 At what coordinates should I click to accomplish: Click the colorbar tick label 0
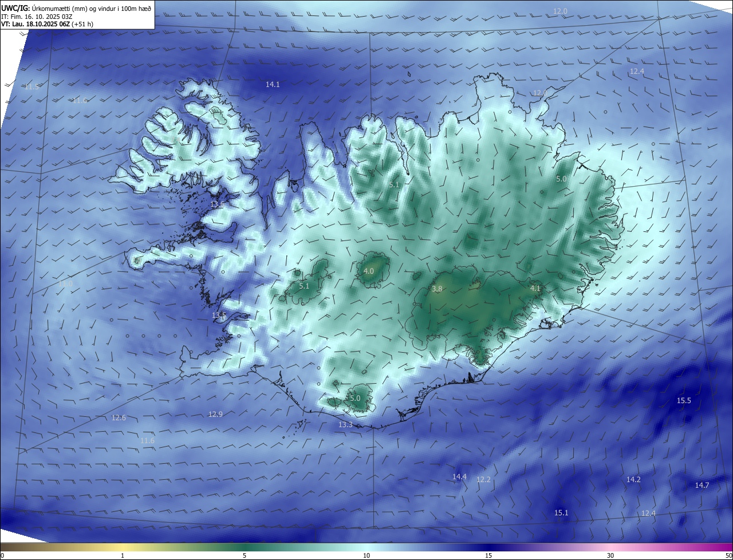coord(2,555)
